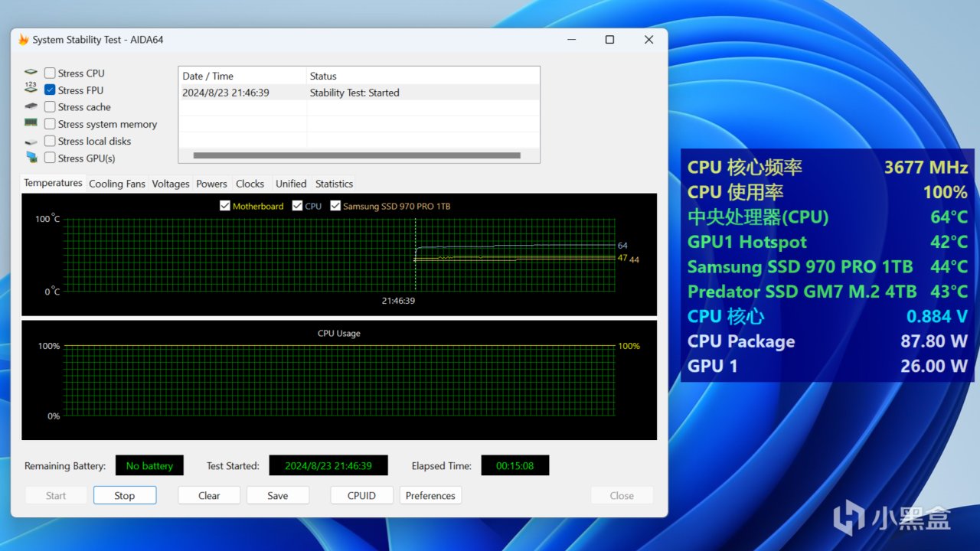Viewport: 980px width, 551px height.
Task: Click the 'CPU 使用率' label in the sensor overlay
Action: (x=736, y=192)
